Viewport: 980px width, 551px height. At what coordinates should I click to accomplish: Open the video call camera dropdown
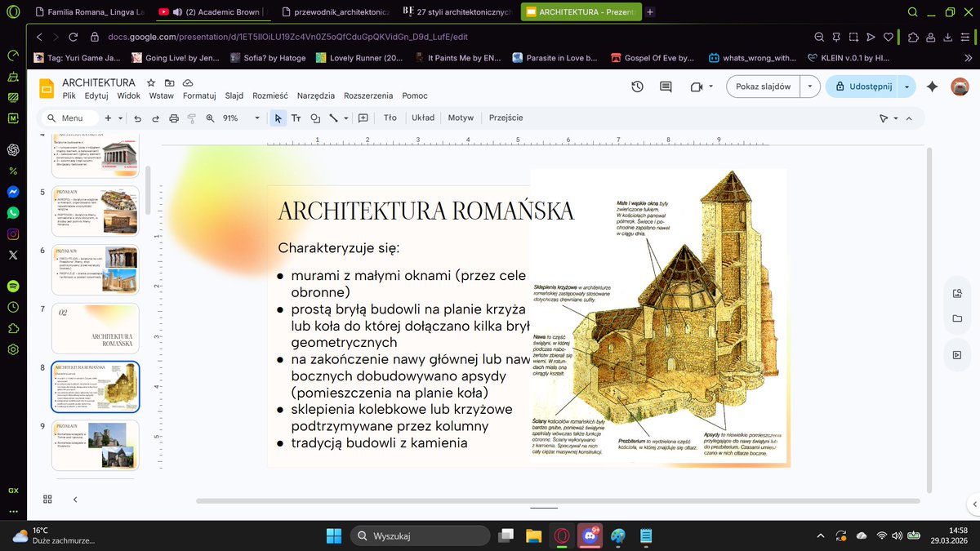710,87
